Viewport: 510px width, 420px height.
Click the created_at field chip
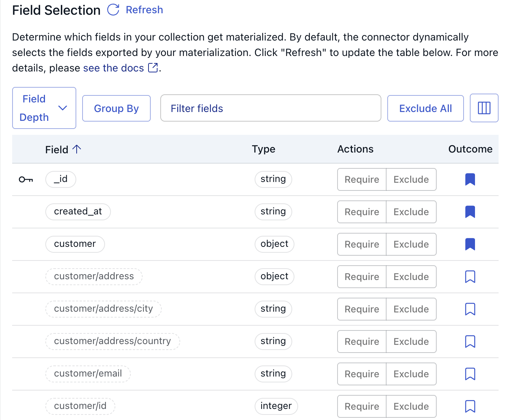[x=78, y=212]
